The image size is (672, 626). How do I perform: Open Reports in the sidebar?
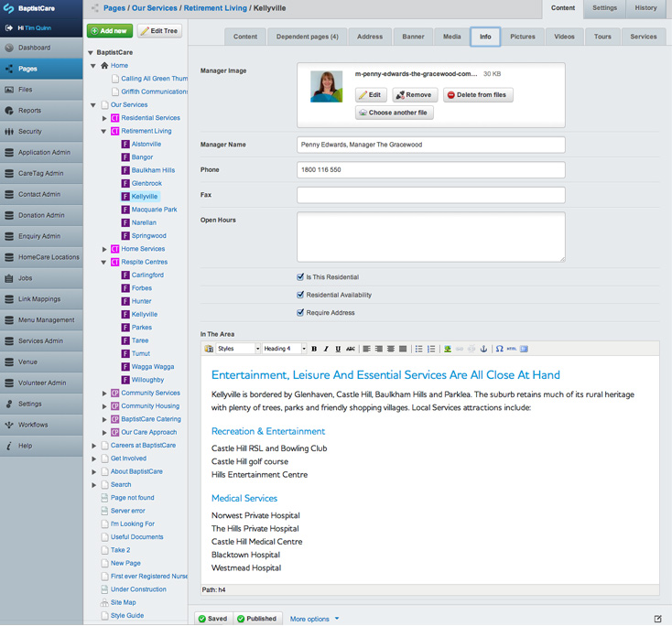tap(41, 111)
